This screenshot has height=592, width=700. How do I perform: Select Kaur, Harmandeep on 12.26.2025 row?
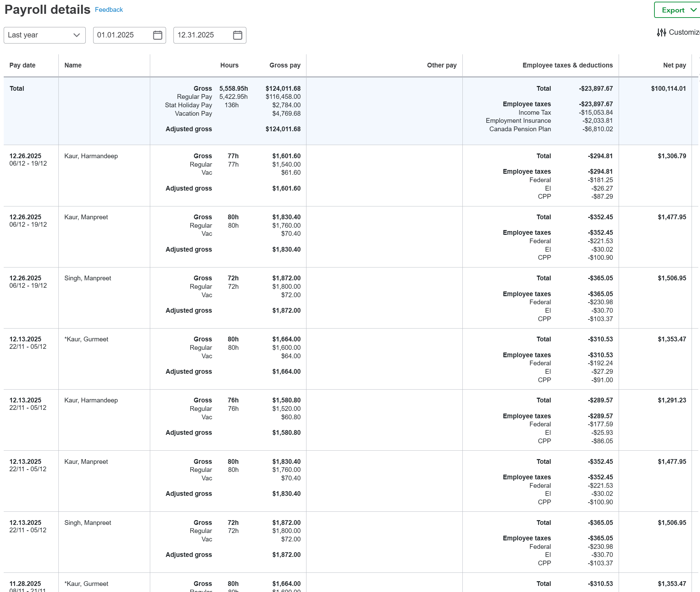tap(91, 156)
